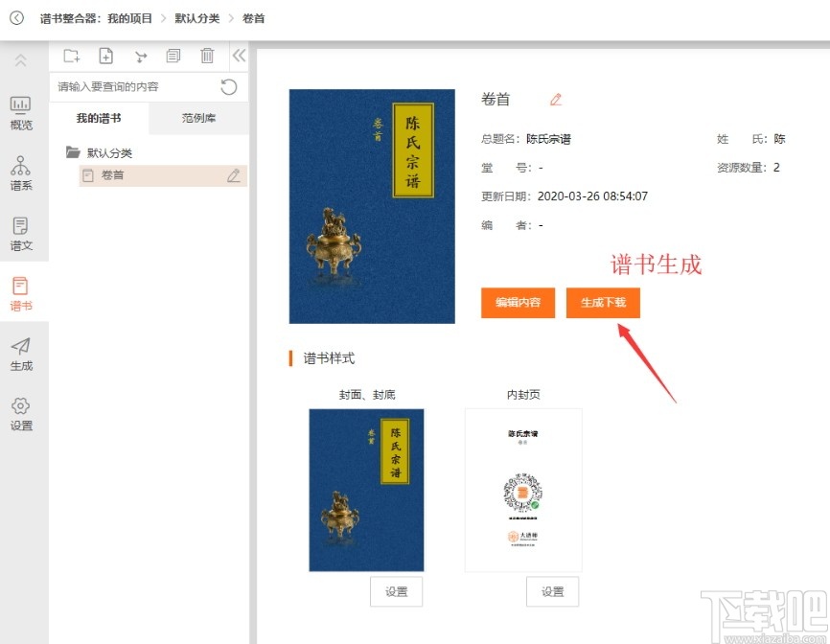Click the search reset refresh icon

point(228,86)
